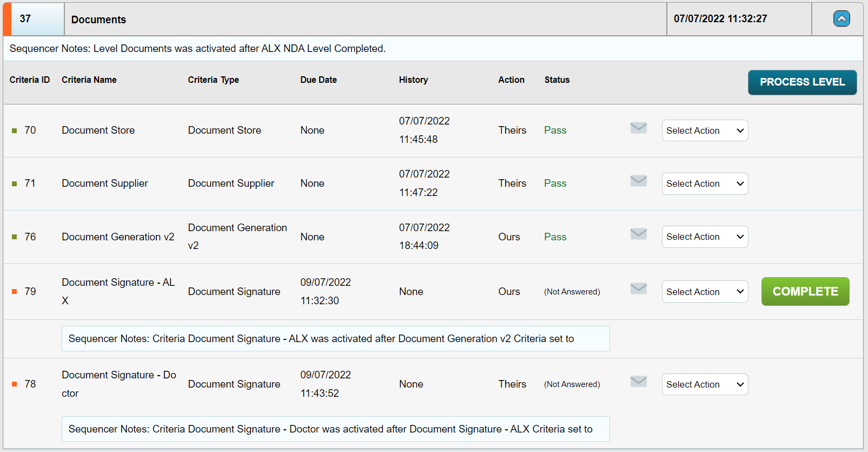The height and width of the screenshot is (452, 868).
Task: Open Select Action dropdown for Document Supplier
Action: [705, 184]
